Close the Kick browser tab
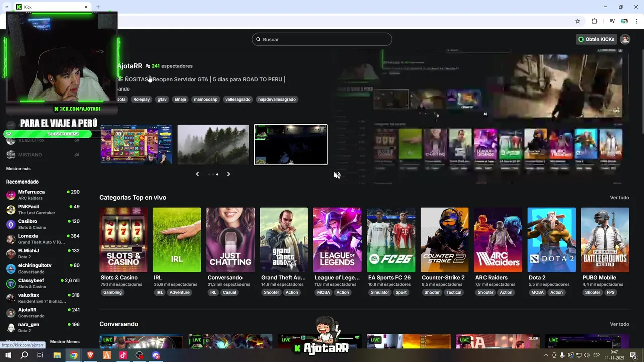The width and height of the screenshot is (644, 362). tap(86, 7)
